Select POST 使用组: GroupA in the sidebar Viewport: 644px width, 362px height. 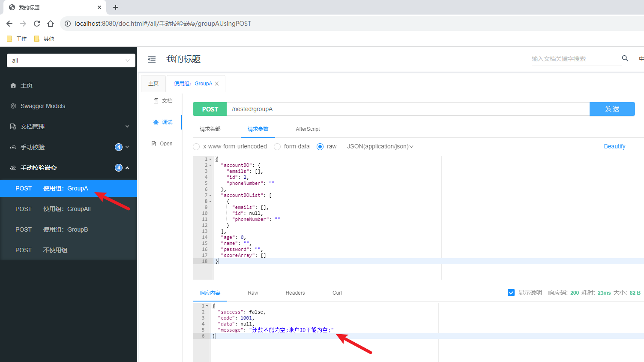[69, 188]
